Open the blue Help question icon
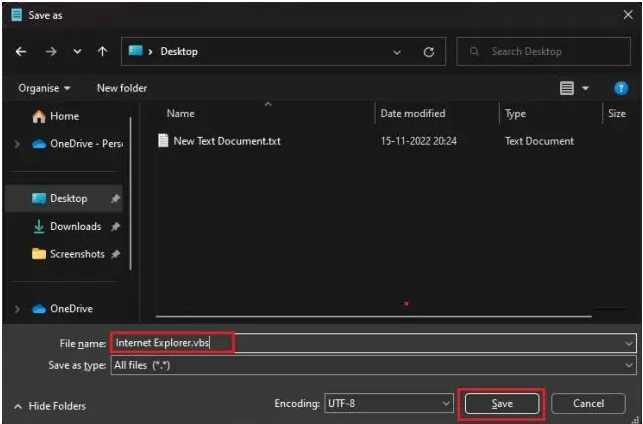 [x=620, y=88]
